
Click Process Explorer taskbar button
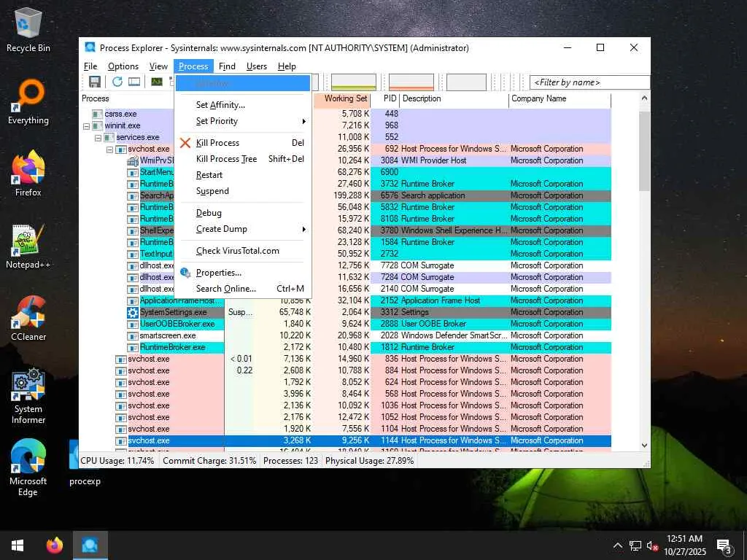pyautogui.click(x=90, y=545)
